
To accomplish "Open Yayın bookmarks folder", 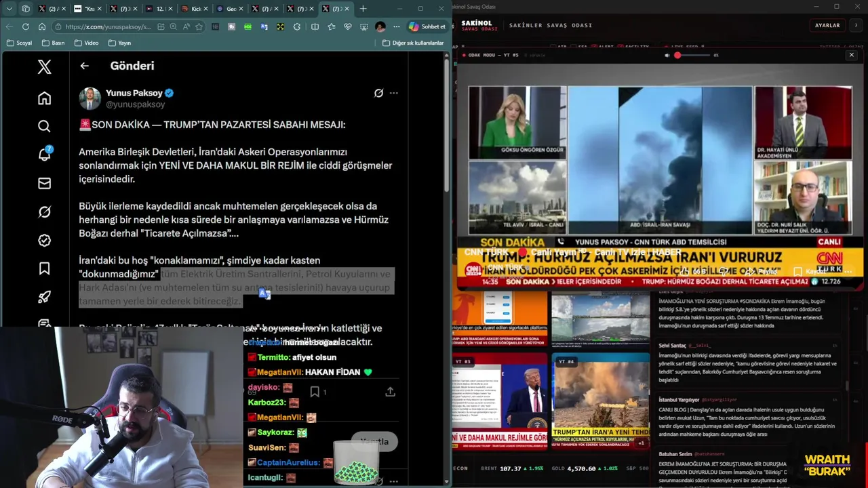I will pyautogui.click(x=119, y=43).
